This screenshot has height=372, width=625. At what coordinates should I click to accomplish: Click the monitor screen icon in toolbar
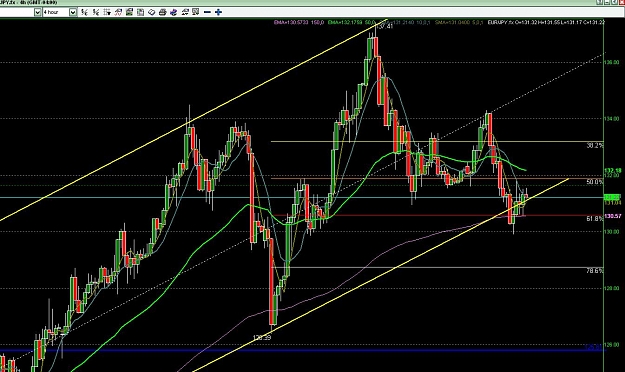coord(196,12)
